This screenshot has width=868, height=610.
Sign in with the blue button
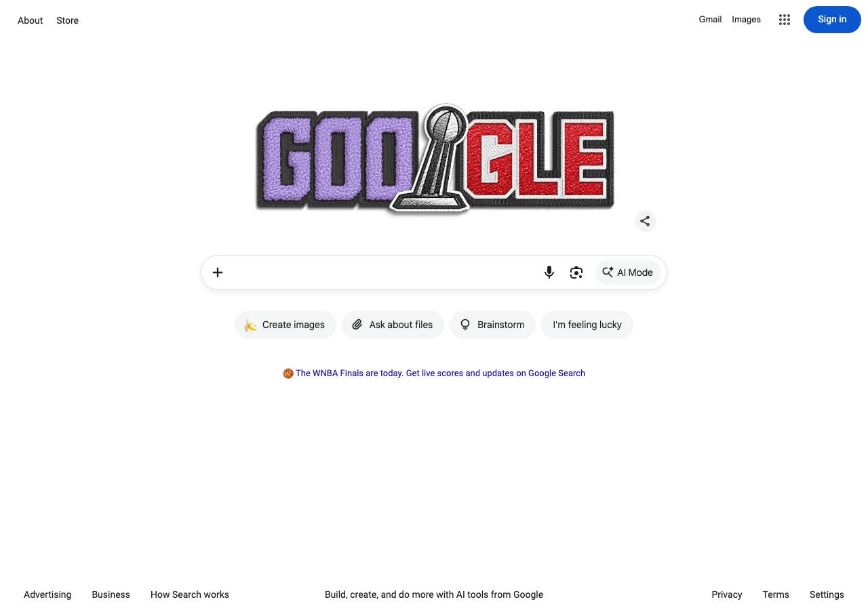point(832,20)
